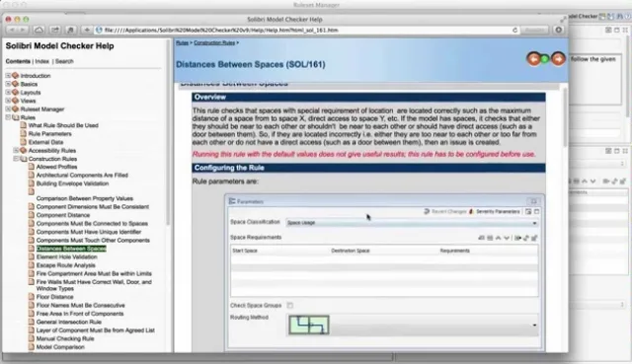Collapse the Construction Rules node
This screenshot has height=364, width=632.
coord(16,159)
